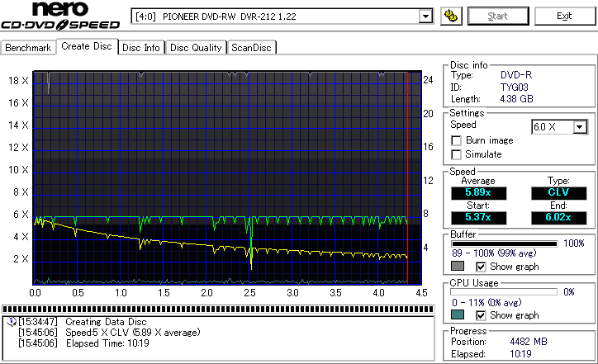Open the options icon beside the drive selector
598x364 pixels.
pos(450,16)
